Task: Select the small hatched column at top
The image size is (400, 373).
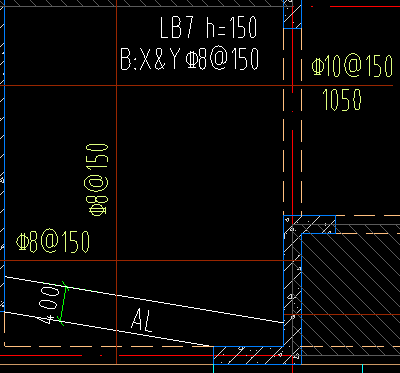Action: click(292, 14)
